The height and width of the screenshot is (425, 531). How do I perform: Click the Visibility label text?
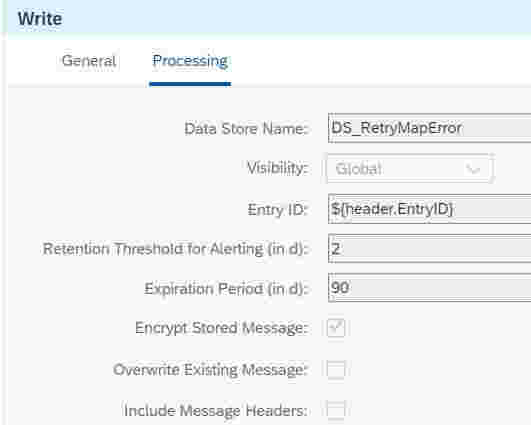click(x=277, y=168)
